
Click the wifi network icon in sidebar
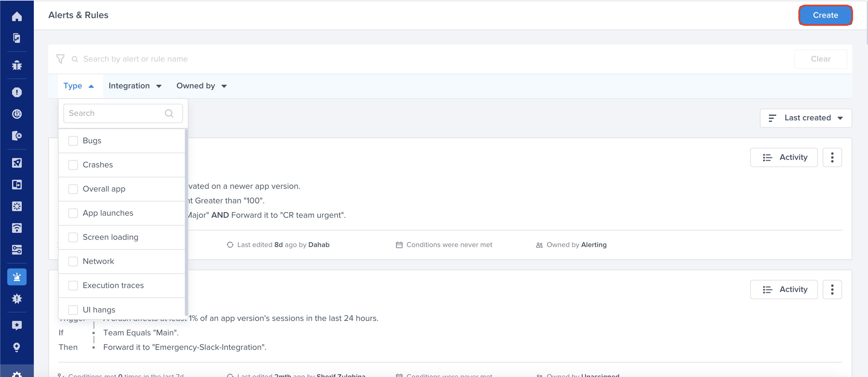[17, 228]
